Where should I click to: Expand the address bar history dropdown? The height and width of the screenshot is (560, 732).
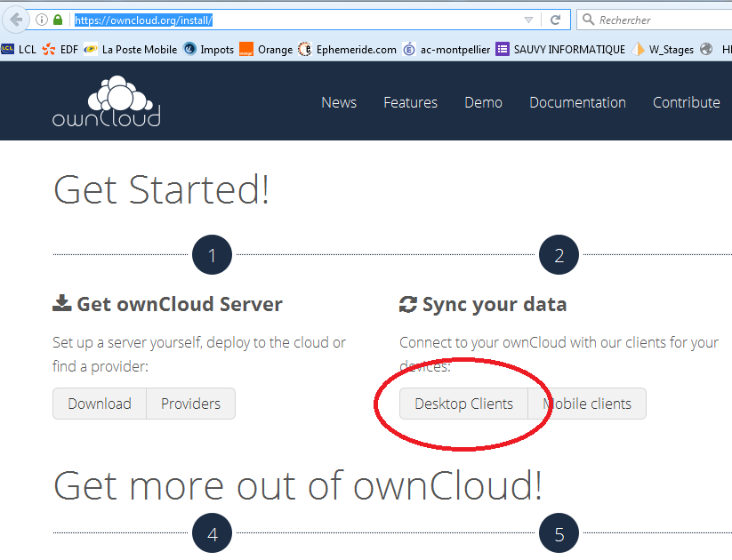(528, 20)
